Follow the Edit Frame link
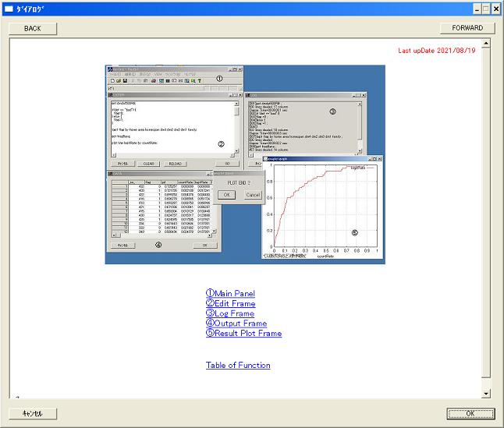Screen dimensions: 504x428 pos(230,304)
